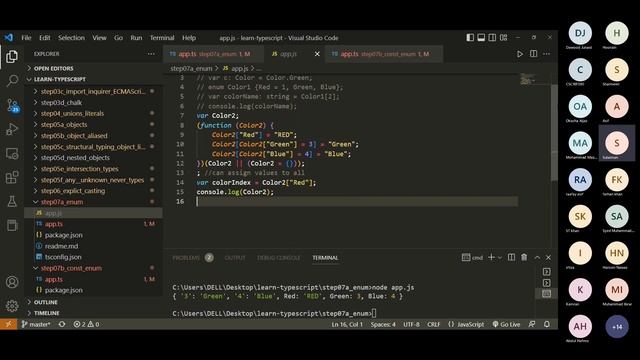Synchronize changes icon in status bar
The width and height of the screenshot is (640, 360).
pos(62,324)
